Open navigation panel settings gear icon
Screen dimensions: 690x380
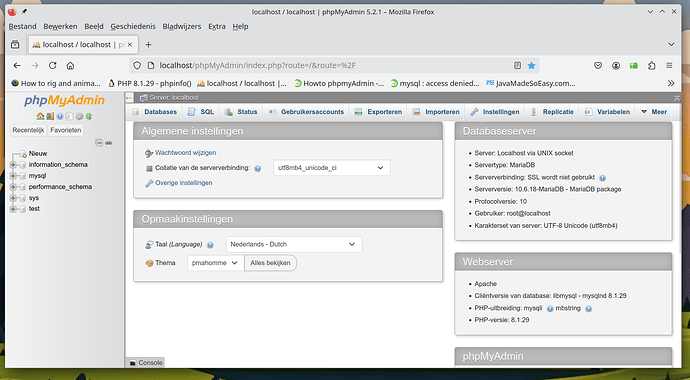(79, 117)
